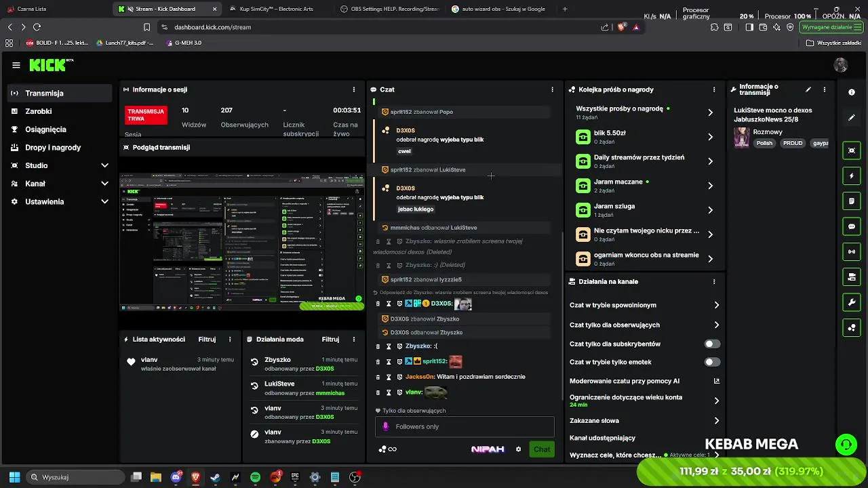Click the Followers only chat input field

point(465,426)
